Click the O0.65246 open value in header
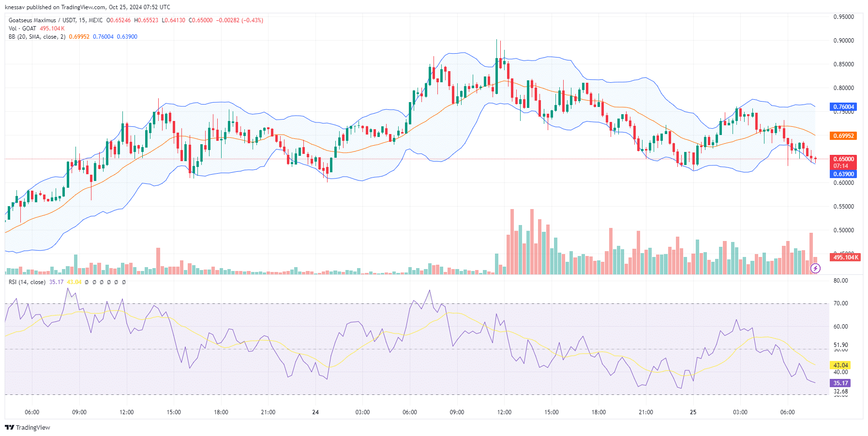This screenshot has width=868, height=436. pos(119,20)
